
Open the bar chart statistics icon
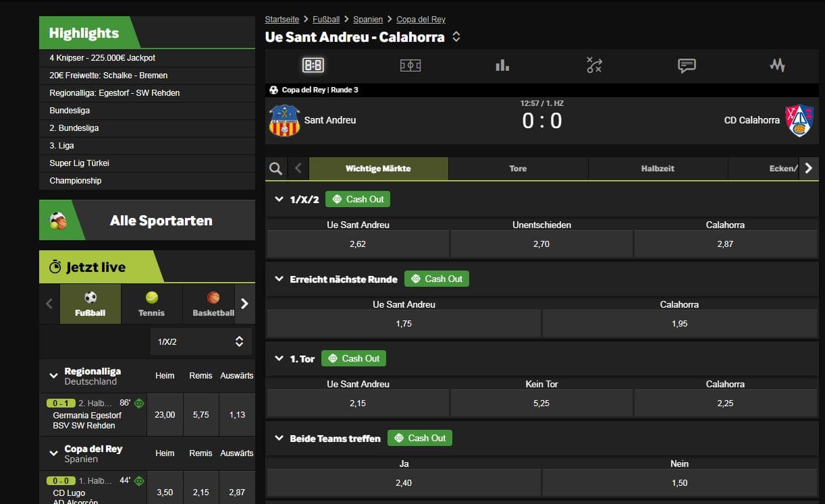[502, 65]
